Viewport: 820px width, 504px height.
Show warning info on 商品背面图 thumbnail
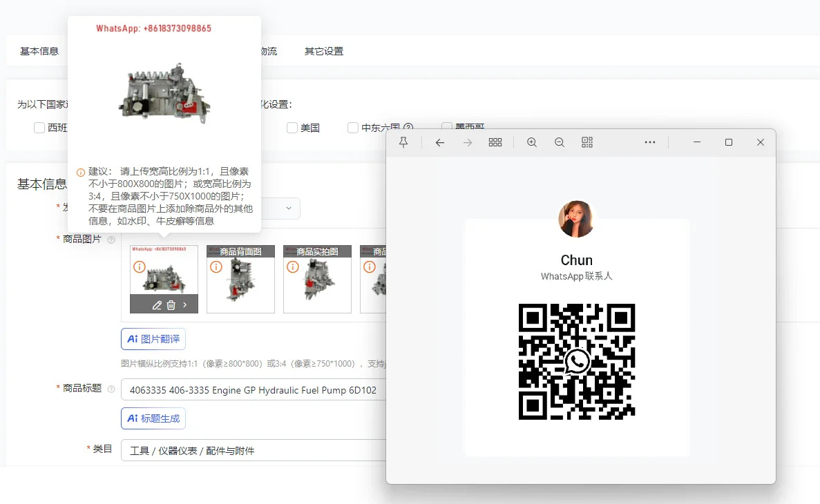coord(216,267)
